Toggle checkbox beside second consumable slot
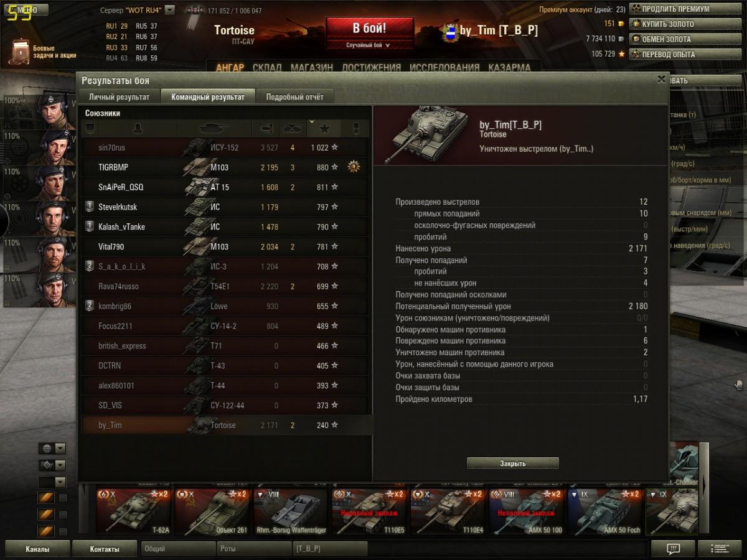The width and height of the screenshot is (747, 560). [62, 515]
